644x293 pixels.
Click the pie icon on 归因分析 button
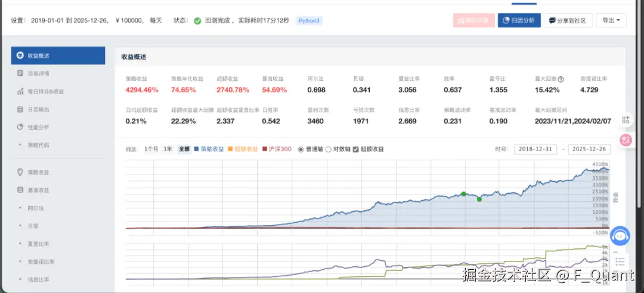pos(506,20)
